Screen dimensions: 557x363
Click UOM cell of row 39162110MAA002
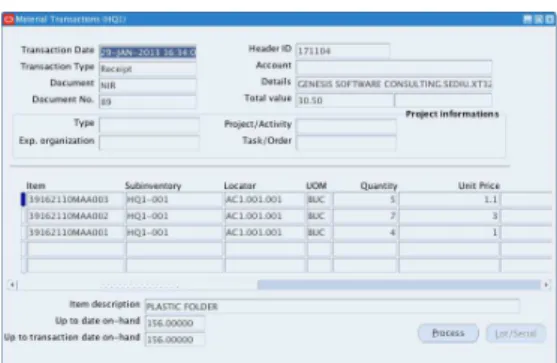point(320,216)
